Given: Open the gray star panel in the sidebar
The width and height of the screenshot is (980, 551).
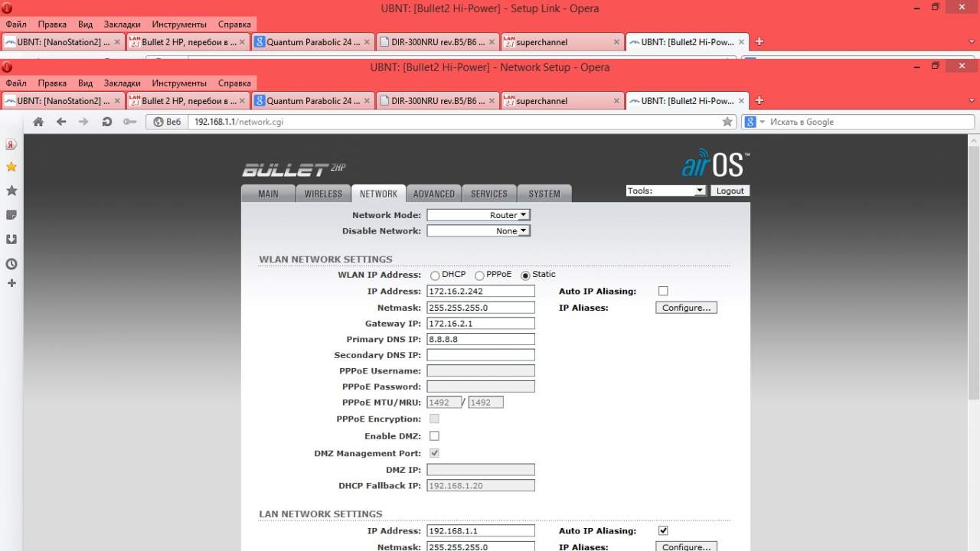Looking at the screenshot, I should tap(11, 191).
